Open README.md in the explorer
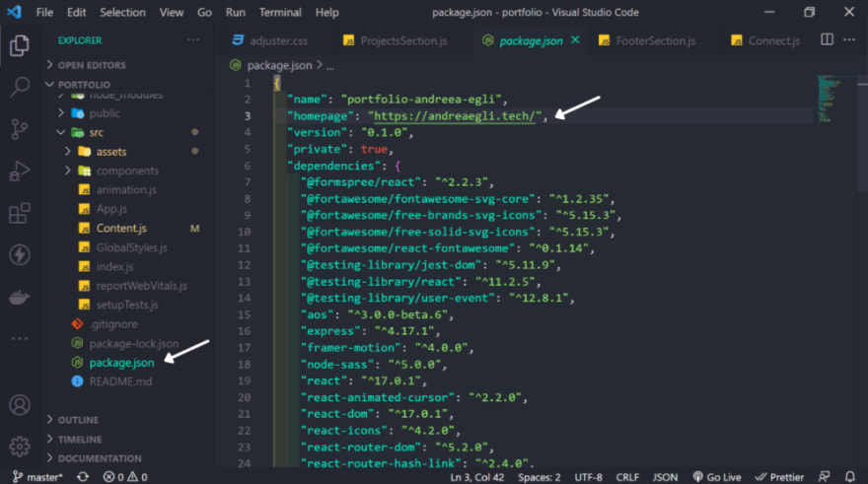Image resolution: width=868 pixels, height=484 pixels. coord(120,381)
